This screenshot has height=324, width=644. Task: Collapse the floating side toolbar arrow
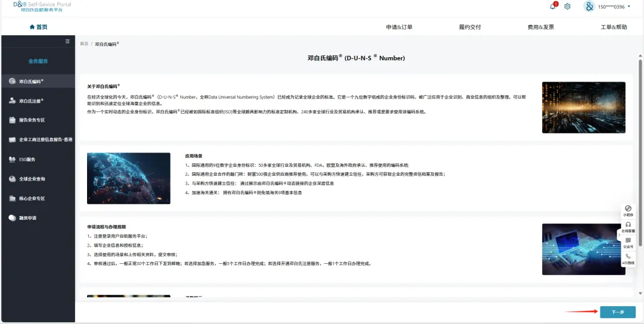pyautogui.click(x=619, y=235)
